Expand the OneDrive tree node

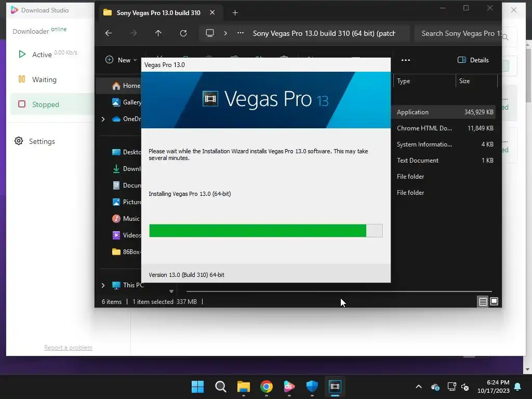pyautogui.click(x=103, y=119)
